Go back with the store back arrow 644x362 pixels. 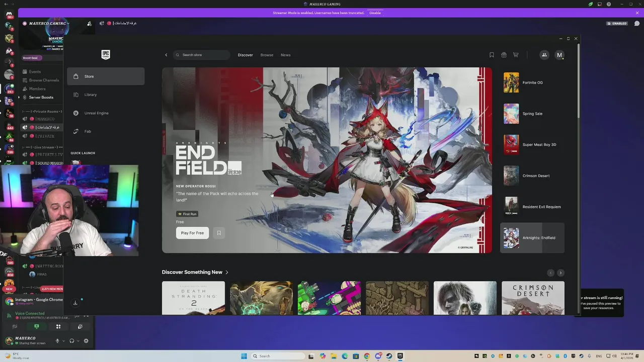coord(166,55)
